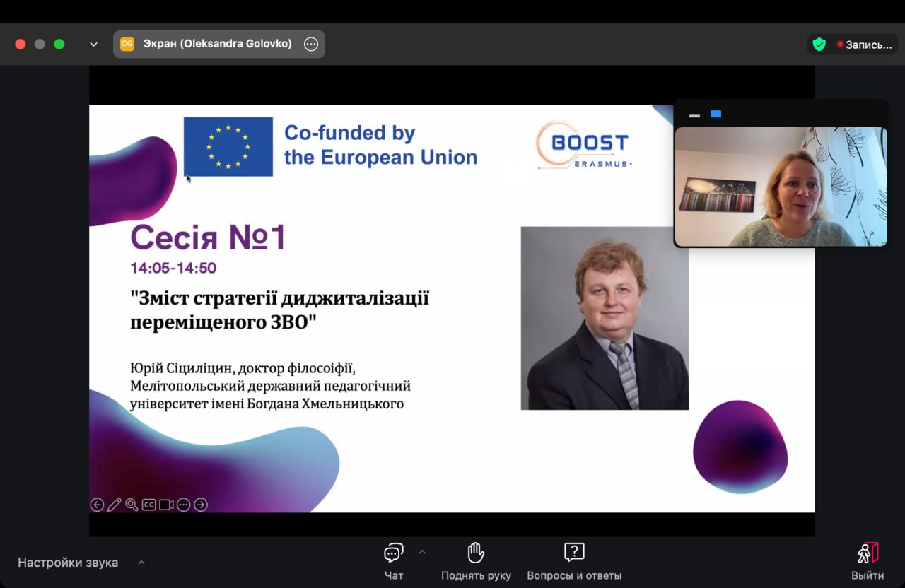Click the green security shield icon
The height and width of the screenshot is (588, 905).
[819, 45]
